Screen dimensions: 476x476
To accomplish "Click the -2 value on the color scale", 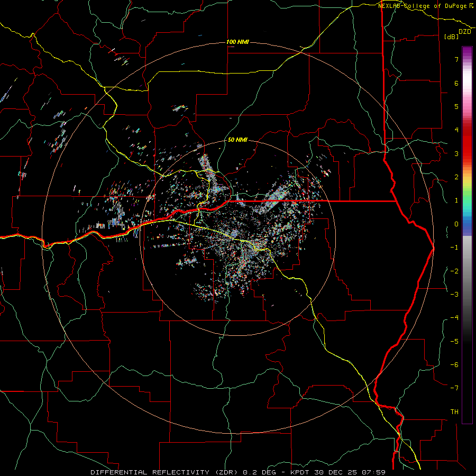I will coord(454,271).
